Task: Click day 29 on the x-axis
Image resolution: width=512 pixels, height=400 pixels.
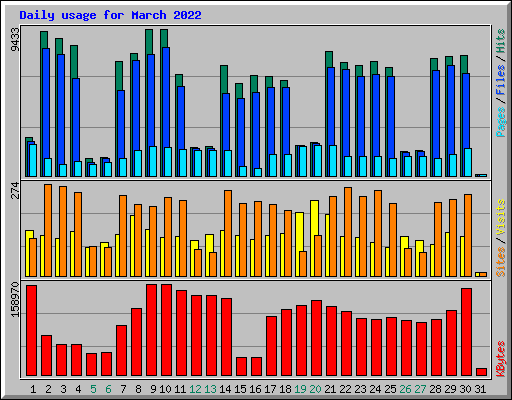Action: pyautogui.click(x=450, y=389)
